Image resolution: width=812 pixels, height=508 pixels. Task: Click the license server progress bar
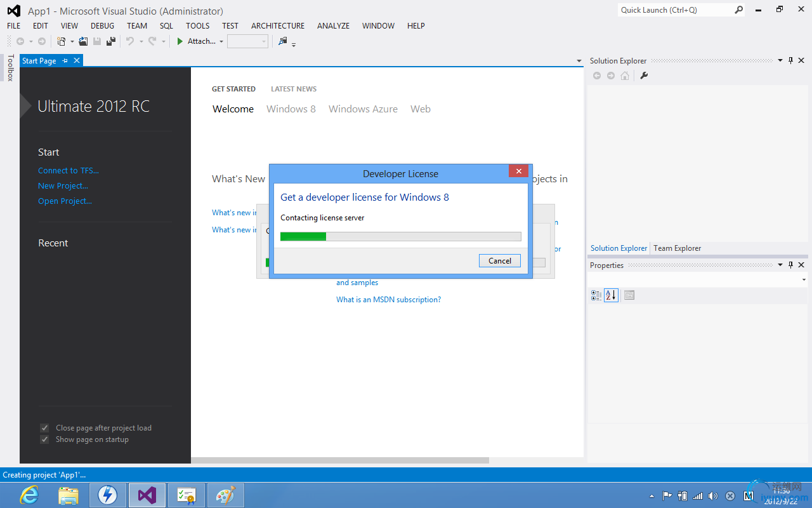click(401, 237)
